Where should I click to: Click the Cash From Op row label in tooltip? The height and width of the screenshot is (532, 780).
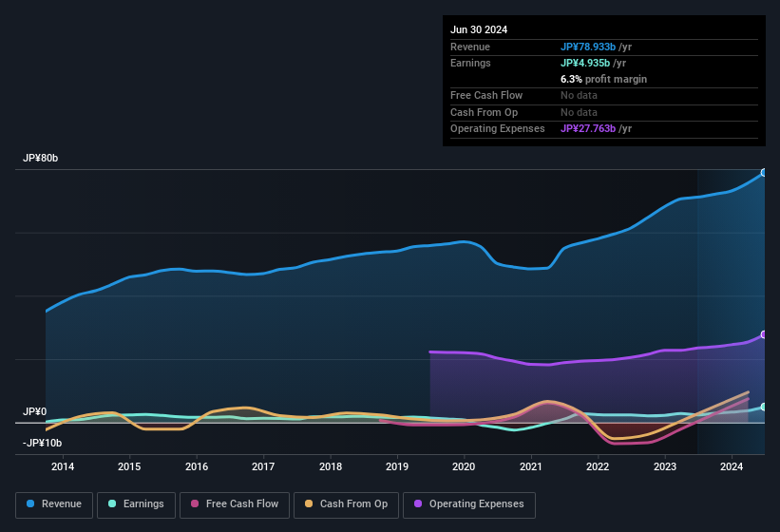pos(484,112)
